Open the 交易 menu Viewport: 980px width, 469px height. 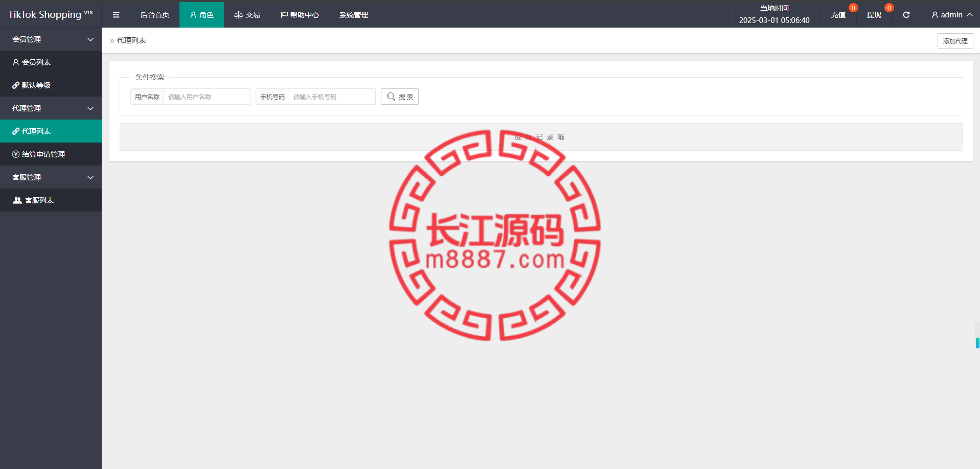point(247,15)
